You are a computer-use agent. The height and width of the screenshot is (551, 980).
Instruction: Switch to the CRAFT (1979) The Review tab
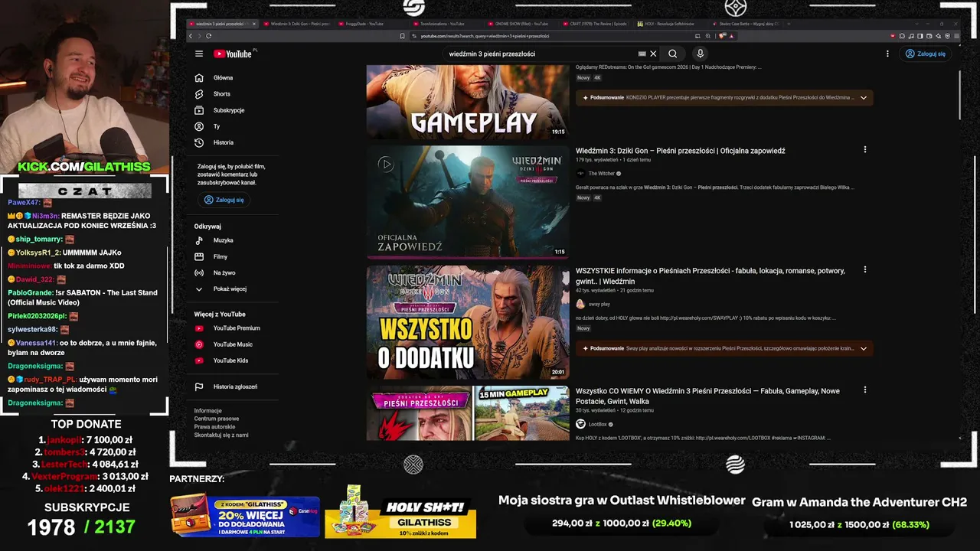tap(595, 24)
